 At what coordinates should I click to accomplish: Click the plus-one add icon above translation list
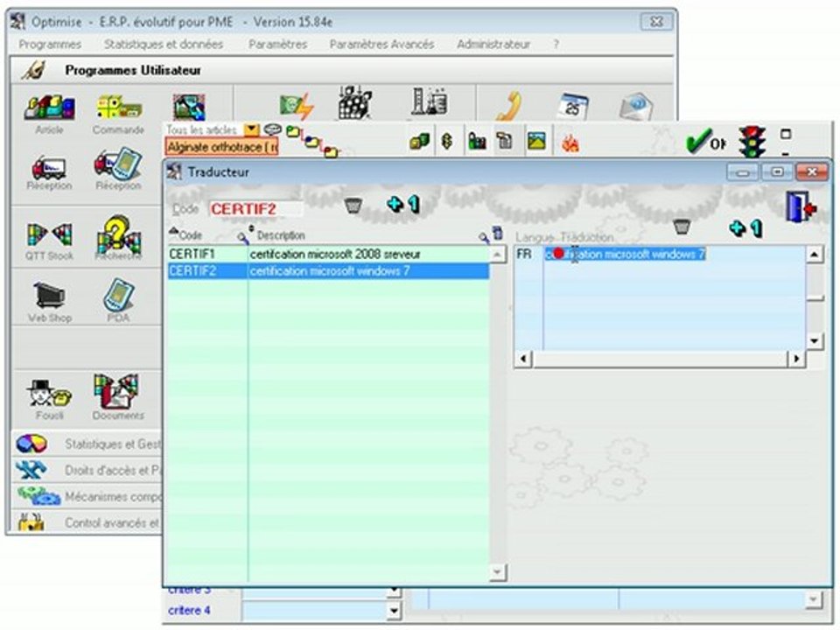745,228
